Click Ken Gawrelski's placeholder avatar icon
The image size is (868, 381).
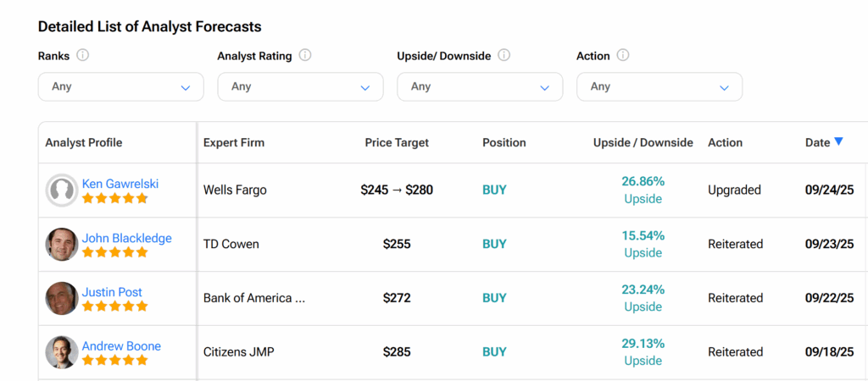pyautogui.click(x=62, y=190)
